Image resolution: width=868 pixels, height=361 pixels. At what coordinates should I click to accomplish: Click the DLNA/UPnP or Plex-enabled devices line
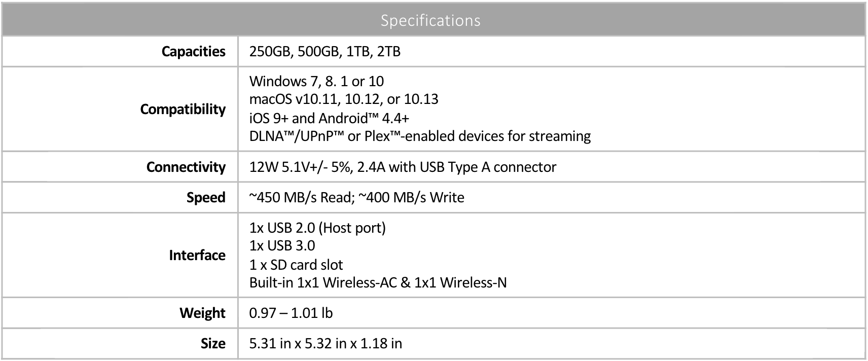420,136
